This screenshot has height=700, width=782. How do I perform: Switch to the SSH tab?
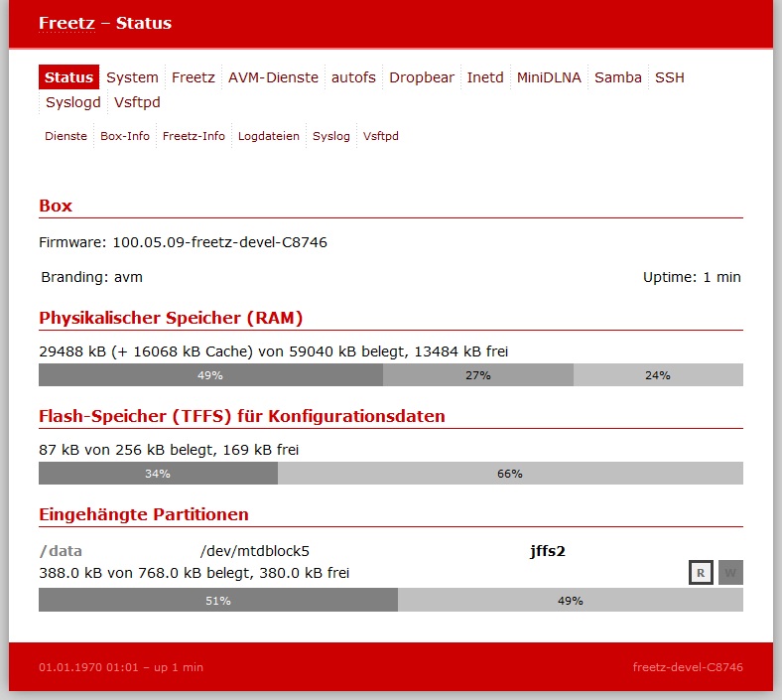pos(670,77)
